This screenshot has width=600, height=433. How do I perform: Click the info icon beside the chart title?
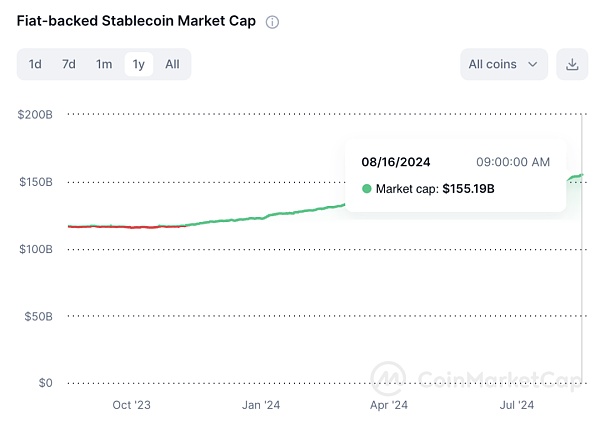(x=273, y=22)
